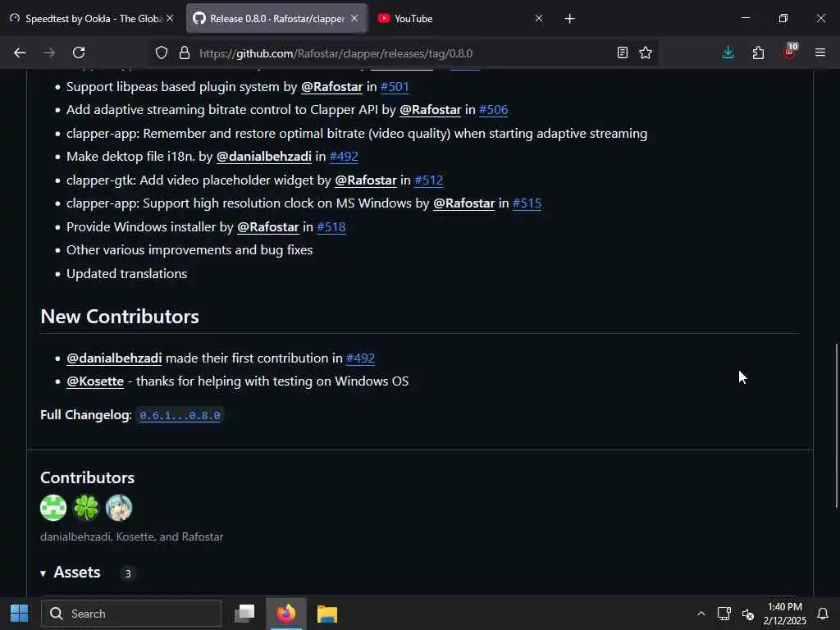Open pull request #501 link

click(395, 87)
